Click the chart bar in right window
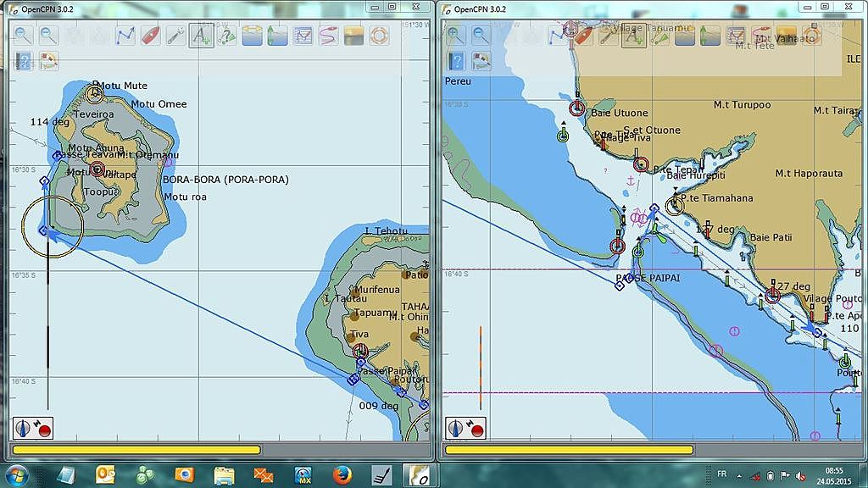The width and height of the screenshot is (868, 488). (569, 450)
